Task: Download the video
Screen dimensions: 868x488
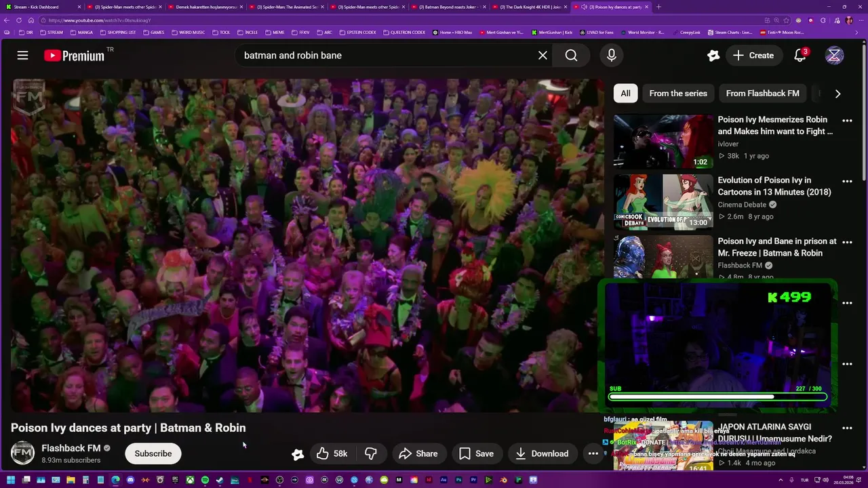Action: click(x=541, y=453)
